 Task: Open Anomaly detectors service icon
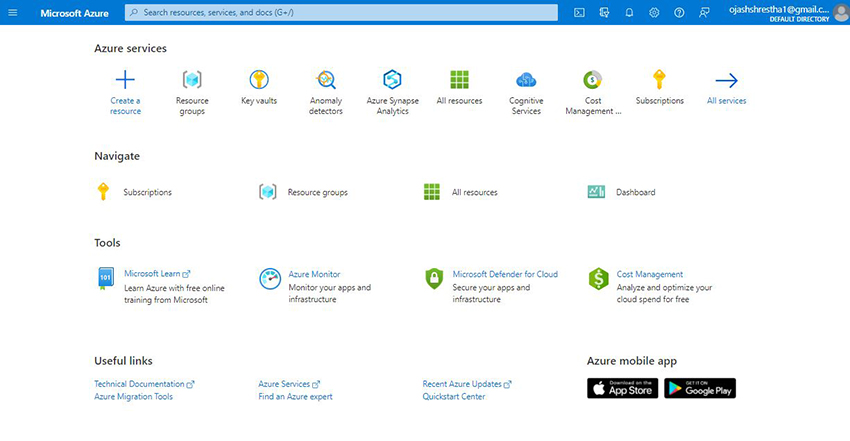[326, 81]
